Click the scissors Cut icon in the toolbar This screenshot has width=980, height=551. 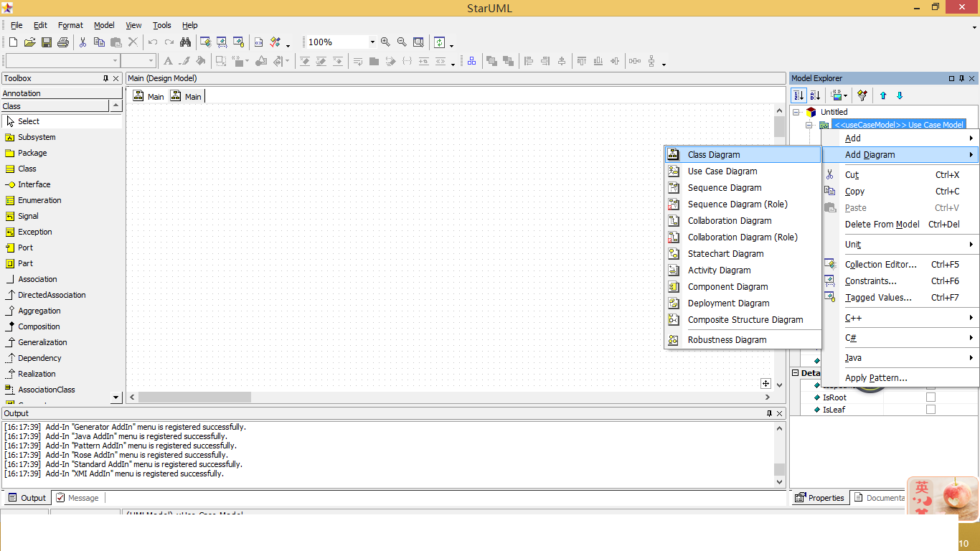pyautogui.click(x=83, y=42)
